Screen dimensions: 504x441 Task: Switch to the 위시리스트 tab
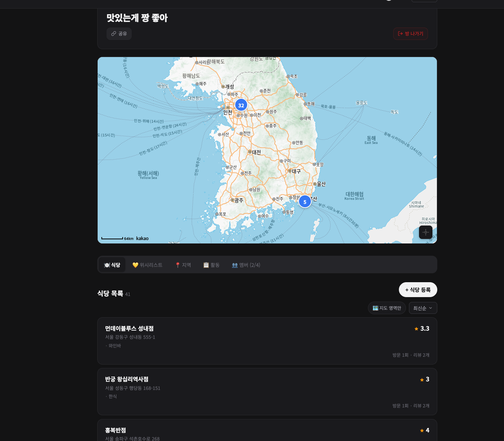pyautogui.click(x=148, y=265)
